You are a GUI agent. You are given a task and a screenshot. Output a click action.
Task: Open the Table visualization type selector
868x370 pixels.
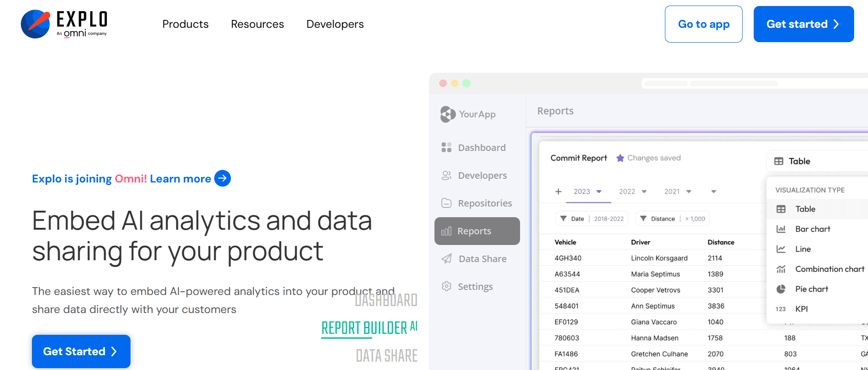[817, 161]
